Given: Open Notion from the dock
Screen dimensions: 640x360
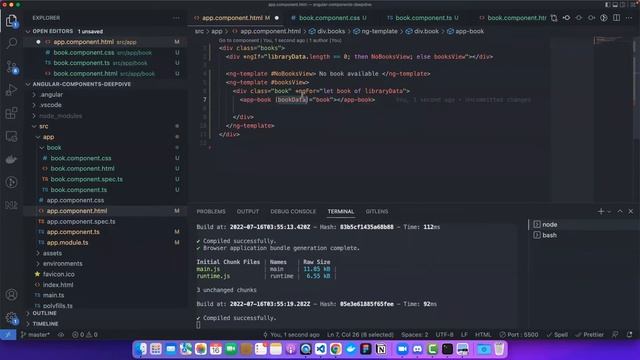Looking at the screenshot, I should (381, 349).
